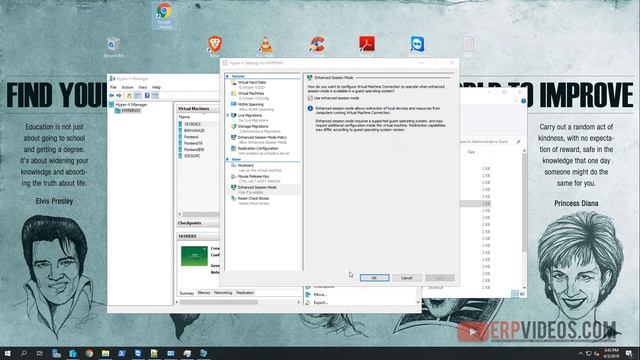Image resolution: width=640 pixels, height=360 pixels.
Task: Open Storage Migrations settings
Action: (x=253, y=127)
